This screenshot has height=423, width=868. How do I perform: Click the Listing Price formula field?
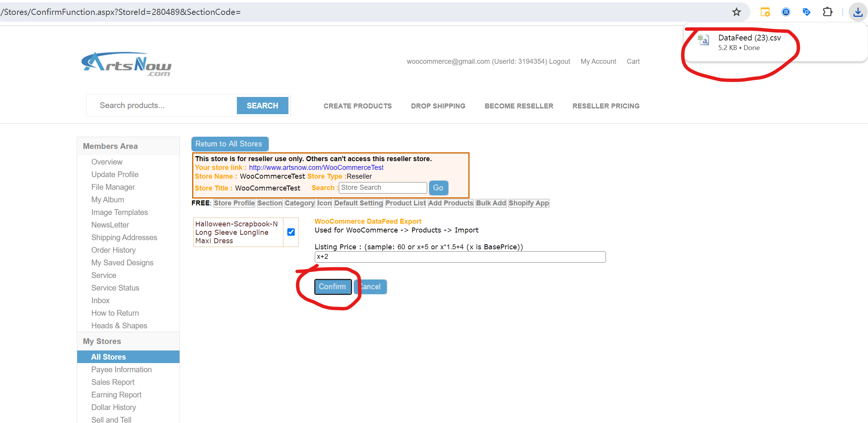pos(460,257)
